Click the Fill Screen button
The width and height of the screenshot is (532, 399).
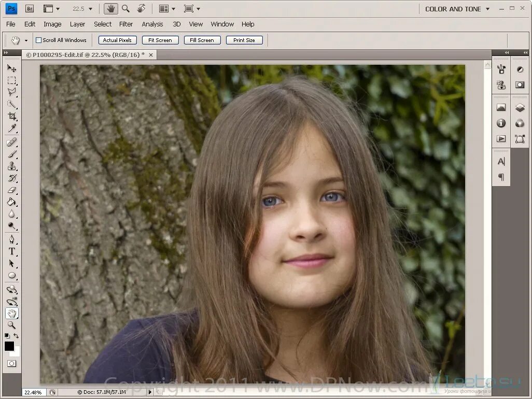pyautogui.click(x=202, y=40)
